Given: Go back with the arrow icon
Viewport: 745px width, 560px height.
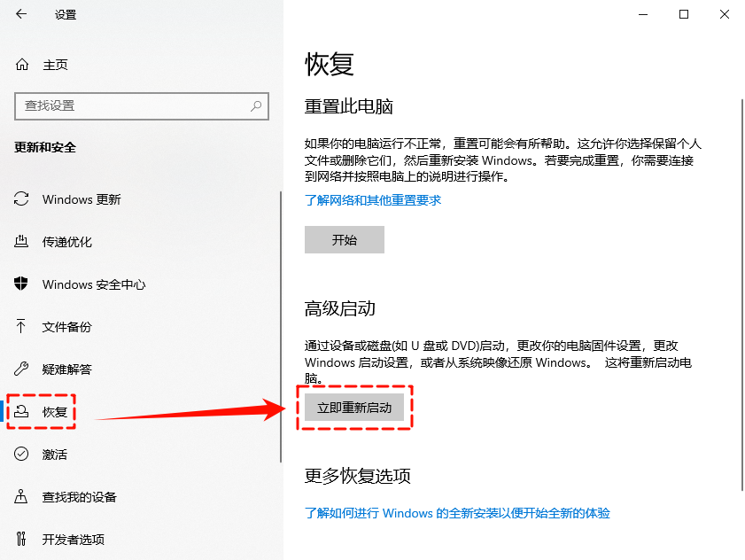Looking at the screenshot, I should 21,14.
